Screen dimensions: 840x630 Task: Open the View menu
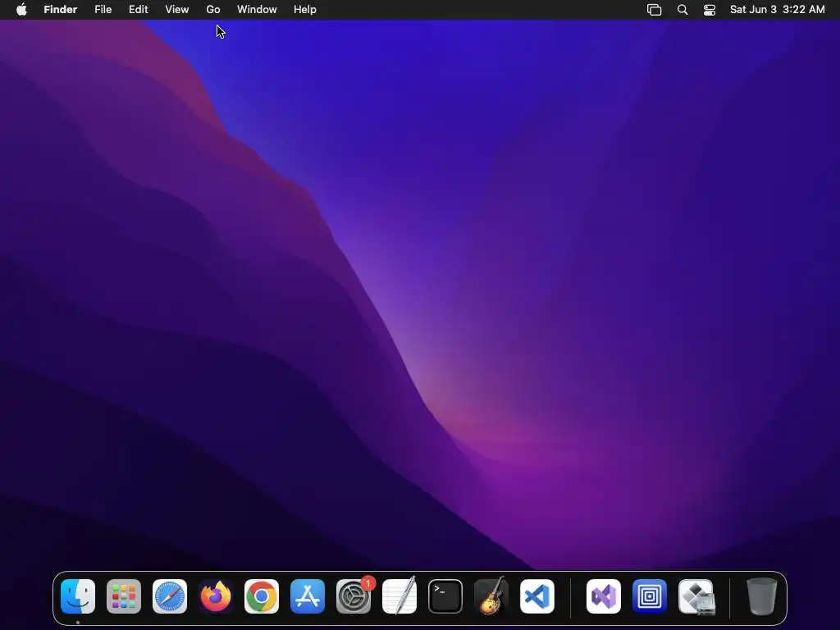[x=177, y=10]
